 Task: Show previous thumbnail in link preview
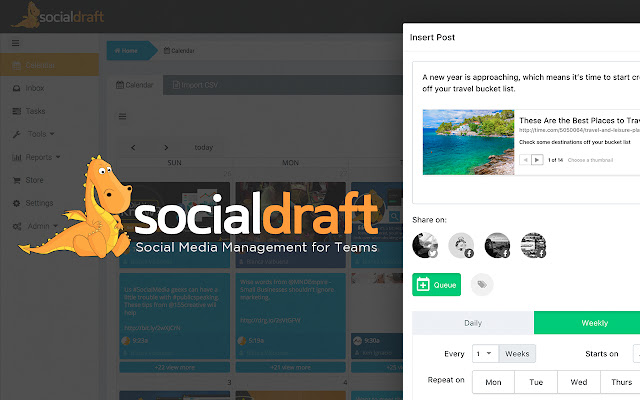[525, 160]
